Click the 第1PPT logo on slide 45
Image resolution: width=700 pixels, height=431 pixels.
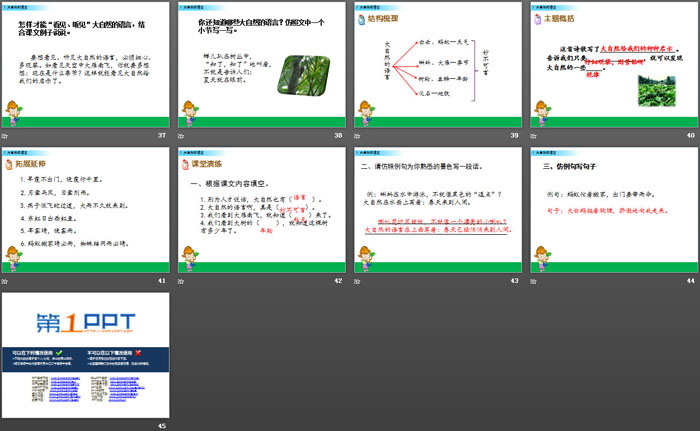86,324
